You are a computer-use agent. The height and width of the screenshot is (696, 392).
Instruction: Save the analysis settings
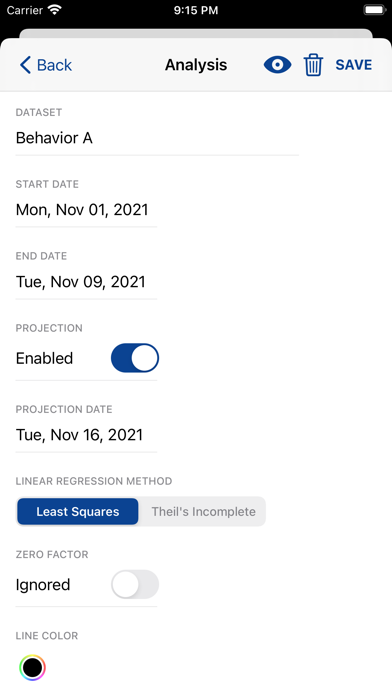click(354, 65)
